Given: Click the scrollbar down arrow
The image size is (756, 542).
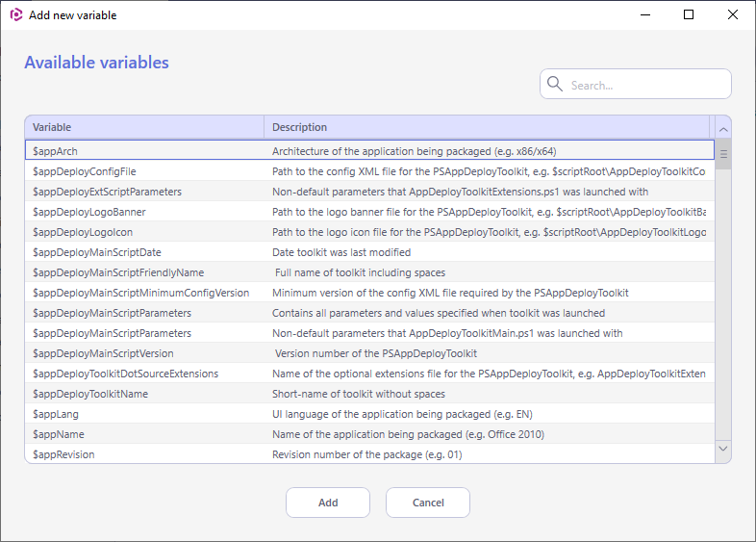Looking at the screenshot, I should 723,449.
